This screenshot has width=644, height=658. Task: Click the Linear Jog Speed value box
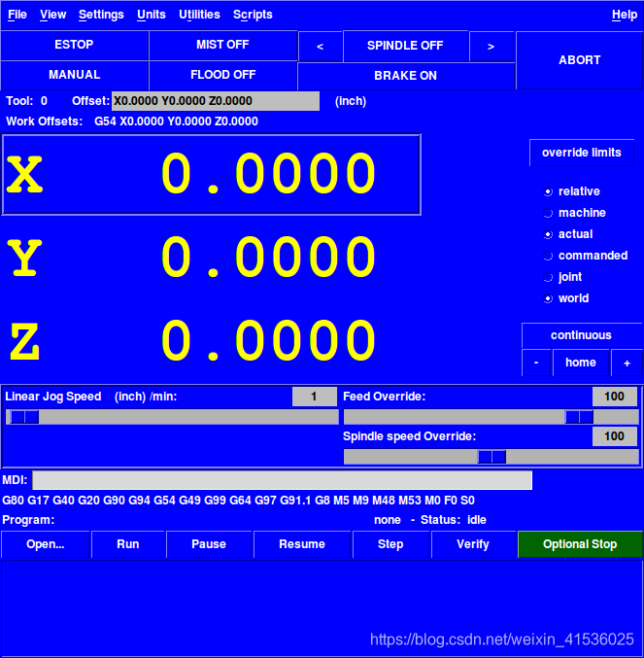(315, 397)
